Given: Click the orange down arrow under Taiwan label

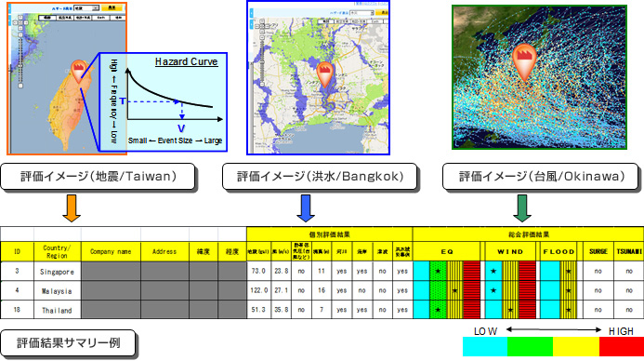Looking at the screenshot, I should tap(71, 208).
